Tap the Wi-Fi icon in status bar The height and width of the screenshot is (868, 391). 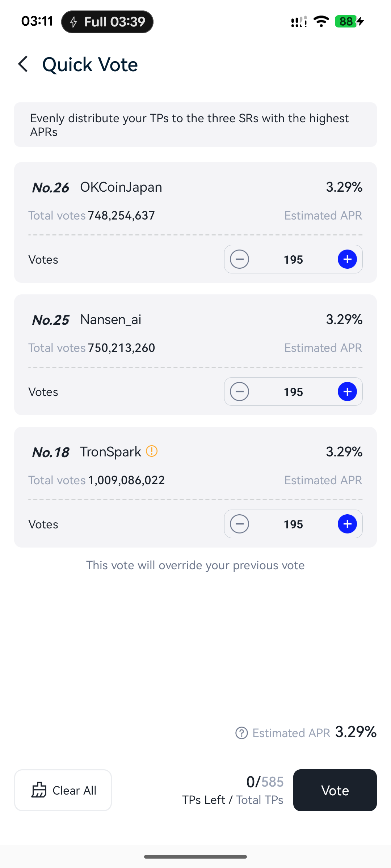321,21
